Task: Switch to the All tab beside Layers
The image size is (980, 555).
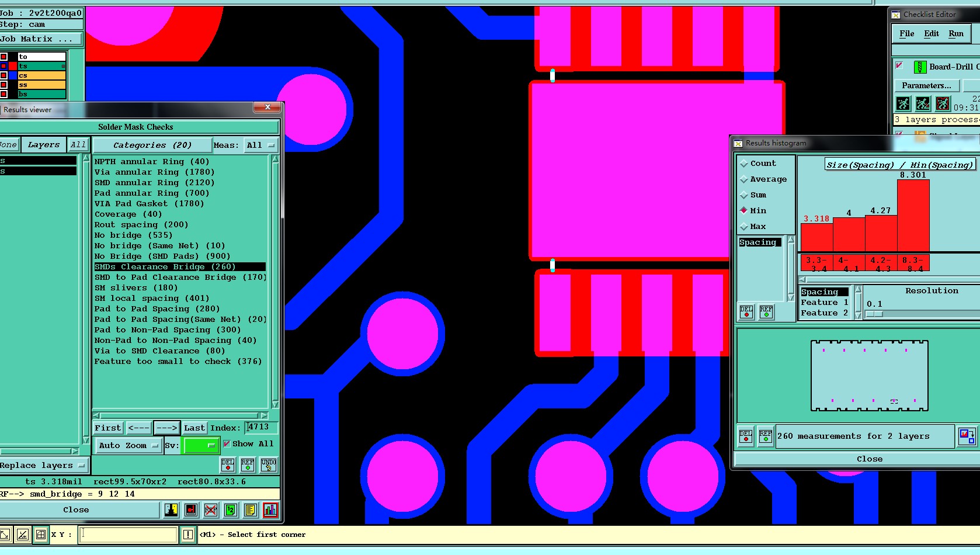Action: 78,144
